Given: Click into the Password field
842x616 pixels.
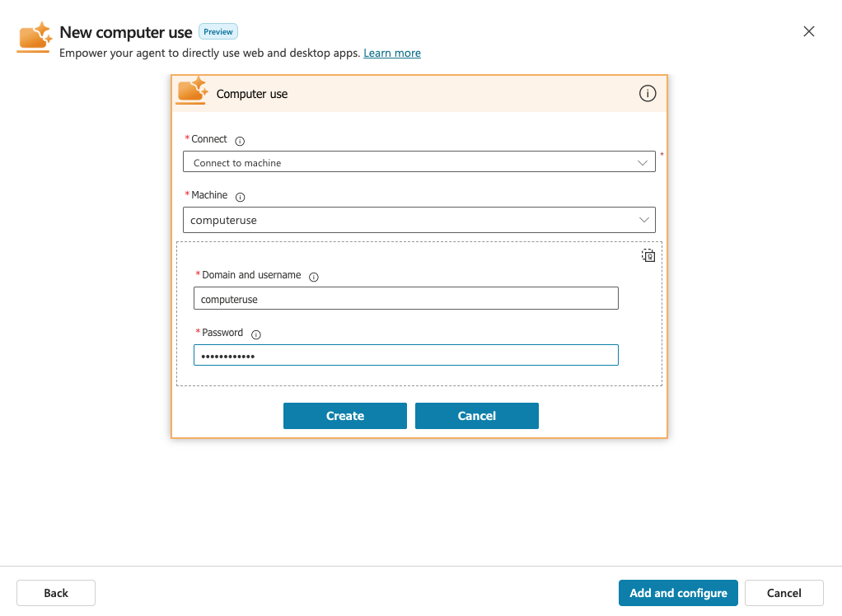Looking at the screenshot, I should (405, 355).
